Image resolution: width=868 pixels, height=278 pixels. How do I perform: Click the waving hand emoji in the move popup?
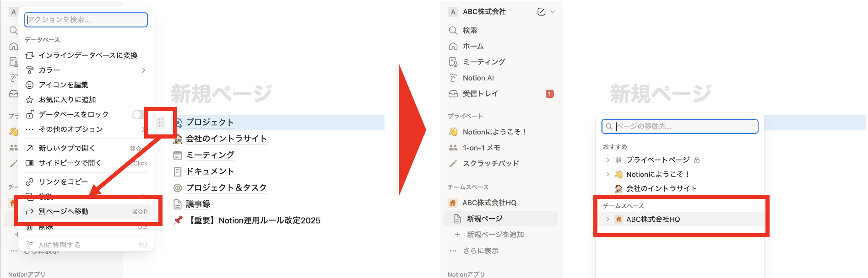point(618,174)
